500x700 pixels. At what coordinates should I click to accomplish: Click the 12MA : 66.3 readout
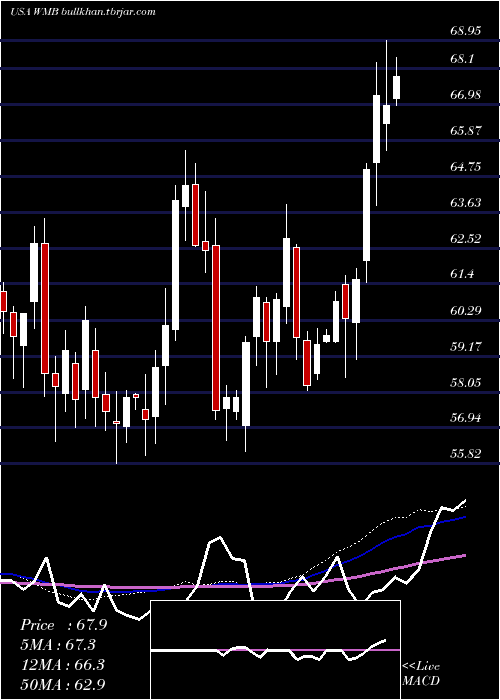(62, 665)
